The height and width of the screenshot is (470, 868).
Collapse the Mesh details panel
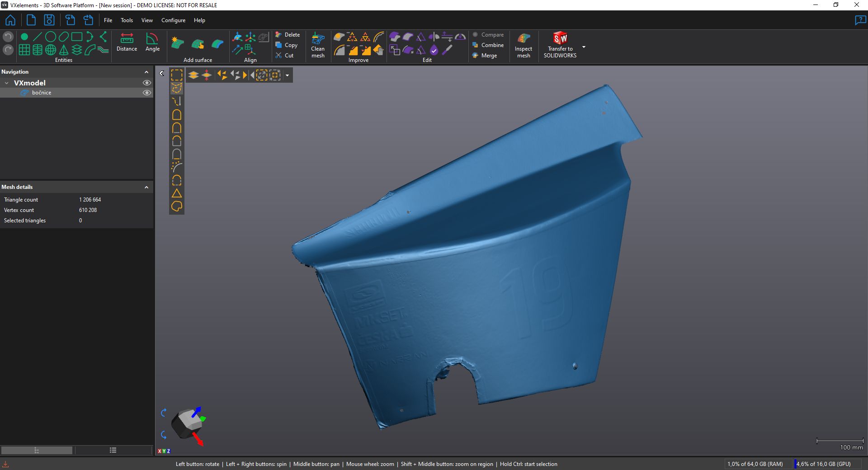point(146,187)
